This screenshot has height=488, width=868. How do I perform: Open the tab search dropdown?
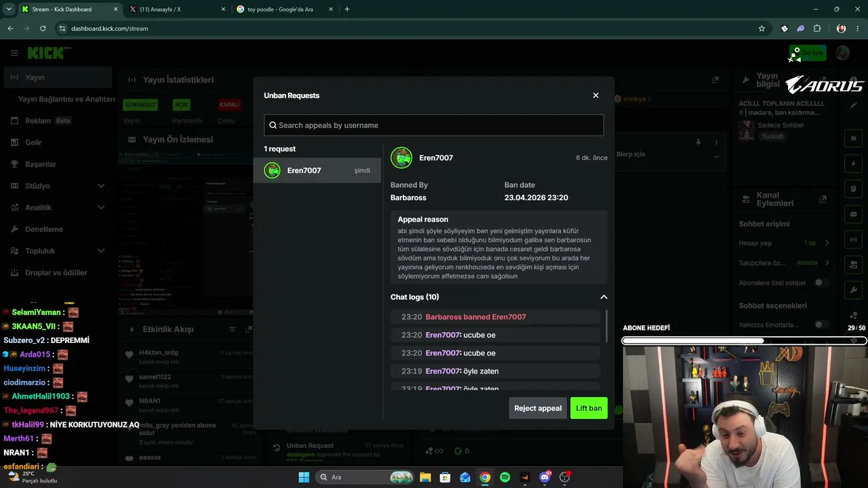pyautogui.click(x=9, y=9)
